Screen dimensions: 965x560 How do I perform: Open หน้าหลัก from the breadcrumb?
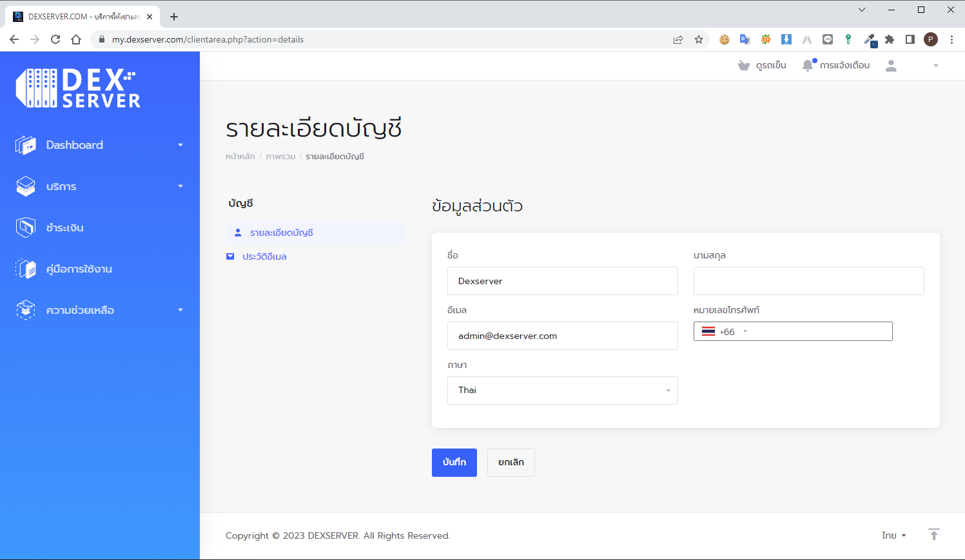240,156
